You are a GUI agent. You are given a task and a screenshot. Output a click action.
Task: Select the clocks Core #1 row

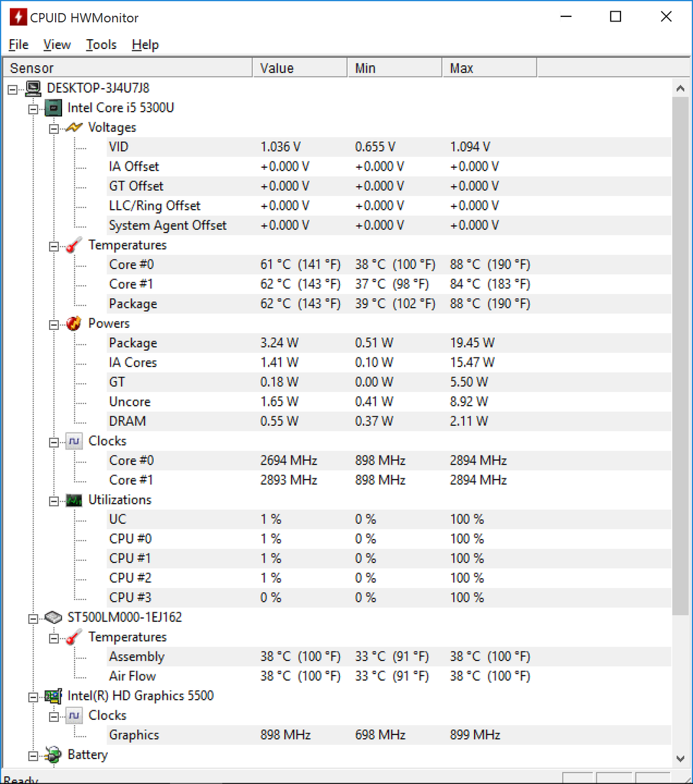390,480
